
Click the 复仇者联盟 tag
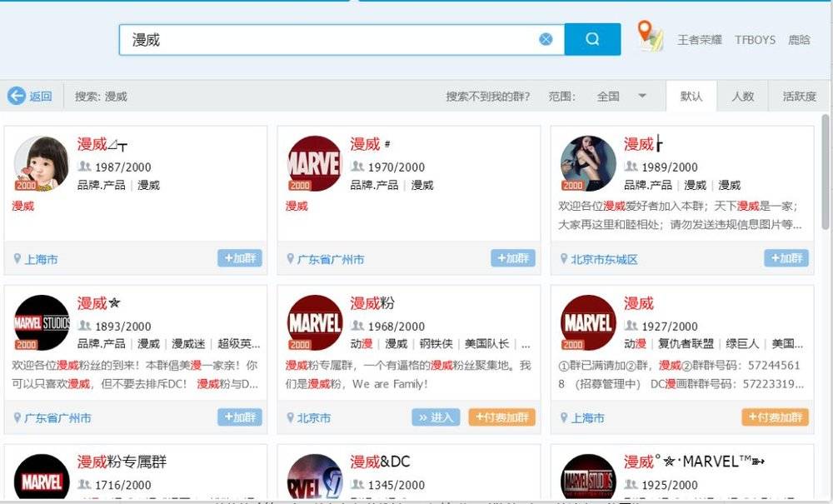click(x=686, y=343)
